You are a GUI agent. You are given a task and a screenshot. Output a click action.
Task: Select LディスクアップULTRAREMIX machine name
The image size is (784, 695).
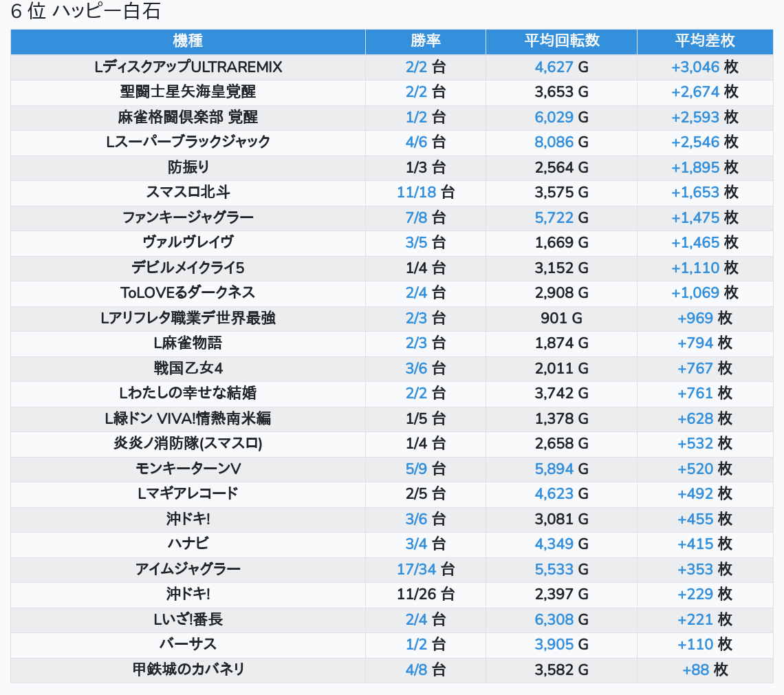click(188, 67)
